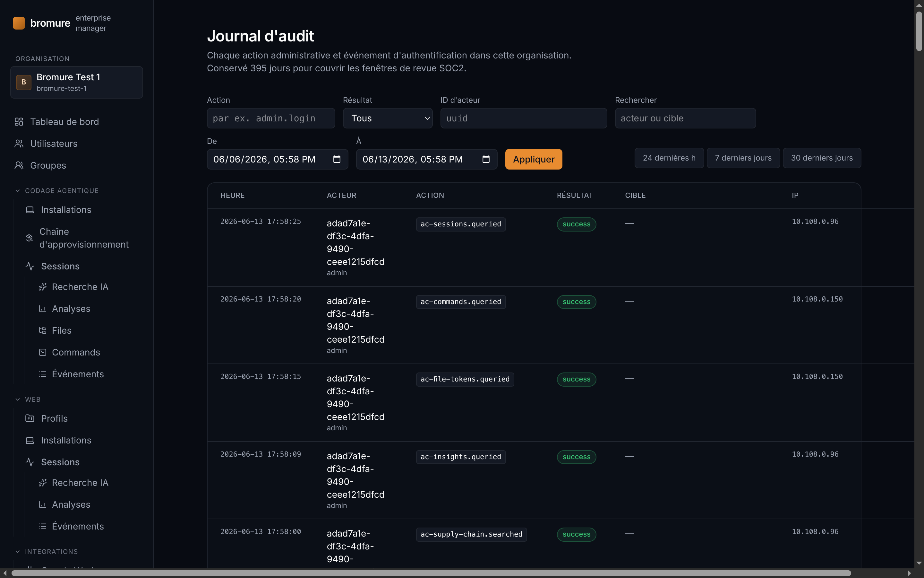
Task: Open calendar picker on the De date field
Action: pos(337,159)
